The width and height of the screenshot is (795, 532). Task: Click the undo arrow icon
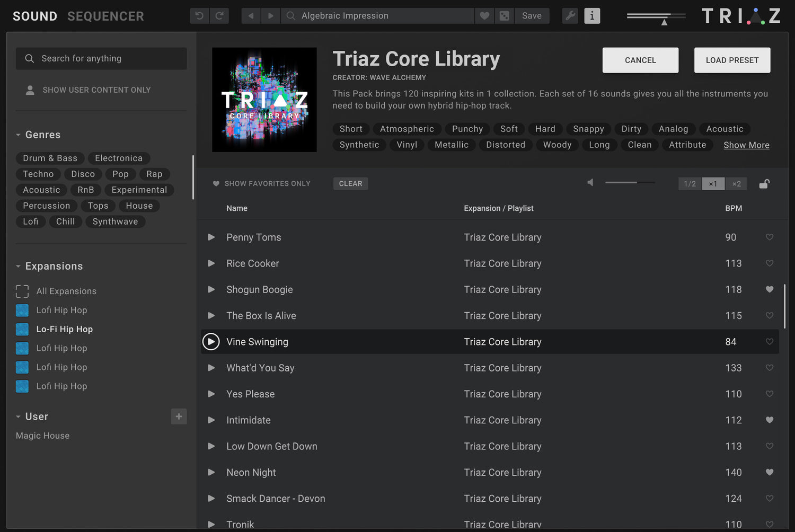pos(199,16)
